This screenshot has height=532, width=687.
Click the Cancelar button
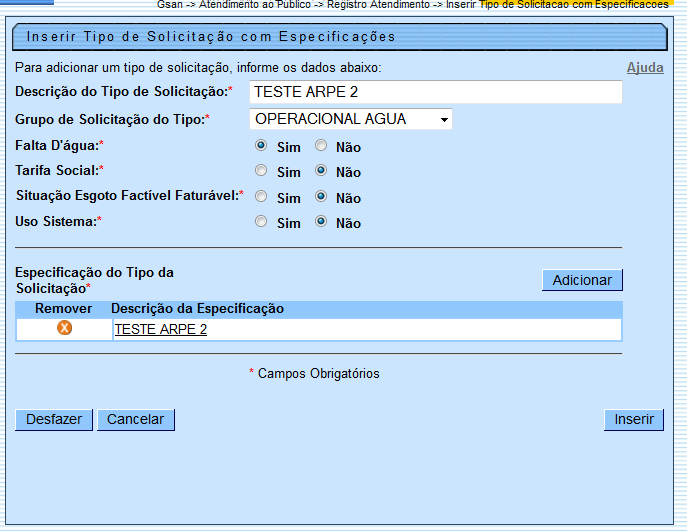pos(136,420)
